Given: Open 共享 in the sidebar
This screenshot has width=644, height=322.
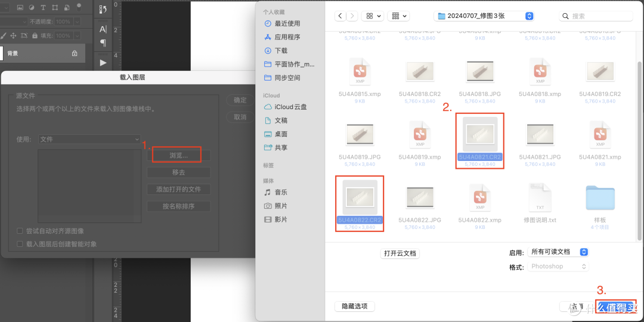Looking at the screenshot, I should [277, 147].
